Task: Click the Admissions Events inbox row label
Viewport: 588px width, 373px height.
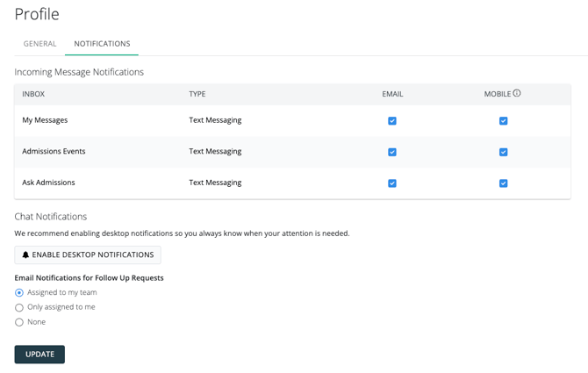Action: click(x=54, y=152)
